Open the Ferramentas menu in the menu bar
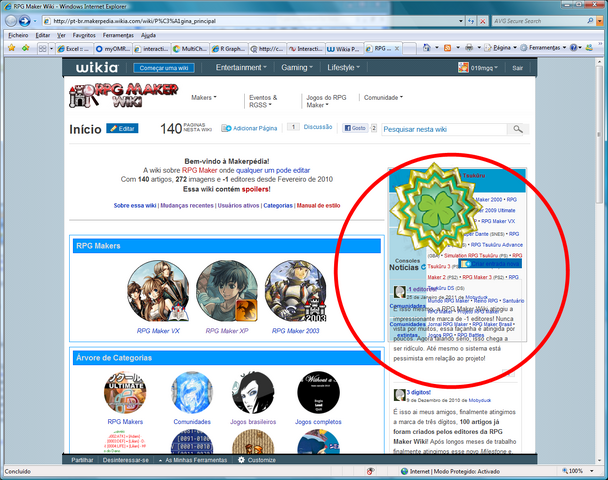This screenshot has width=608, height=480. click(118, 35)
